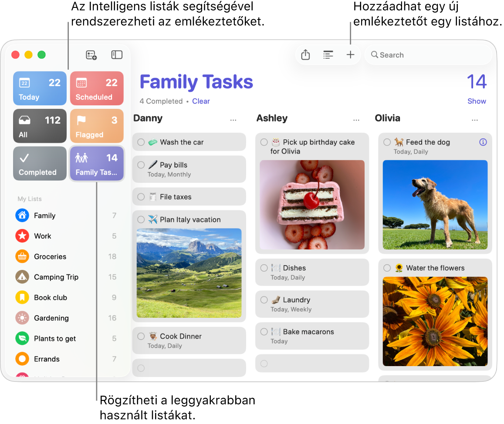Click the Olivia column heading
The height and width of the screenshot is (424, 504).
coord(387,118)
